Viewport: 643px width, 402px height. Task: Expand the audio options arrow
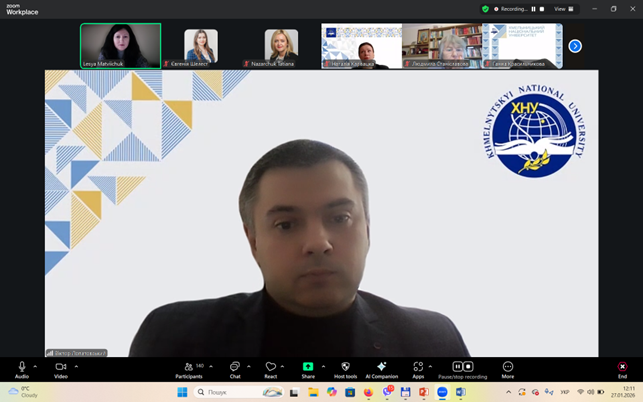tap(35, 366)
